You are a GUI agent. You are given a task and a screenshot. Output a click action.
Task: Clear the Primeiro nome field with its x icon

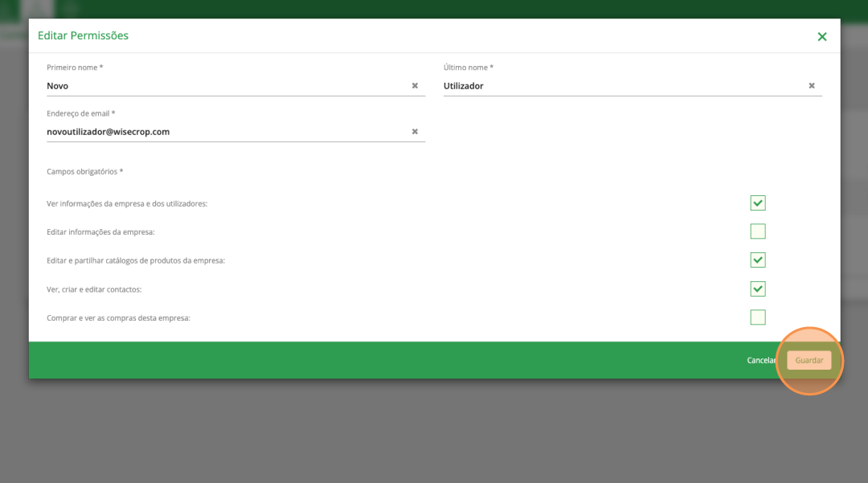pos(415,86)
